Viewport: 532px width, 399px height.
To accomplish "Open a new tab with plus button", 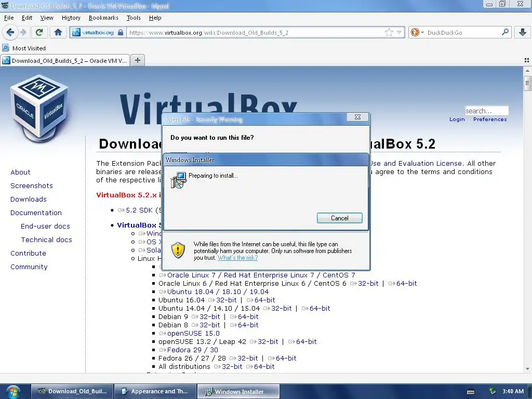I will tap(137, 60).
